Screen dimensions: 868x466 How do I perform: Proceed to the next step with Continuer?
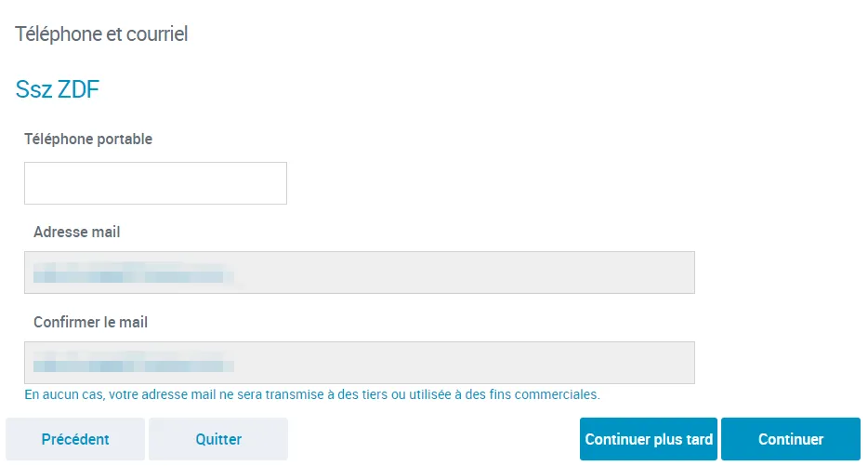click(x=791, y=439)
